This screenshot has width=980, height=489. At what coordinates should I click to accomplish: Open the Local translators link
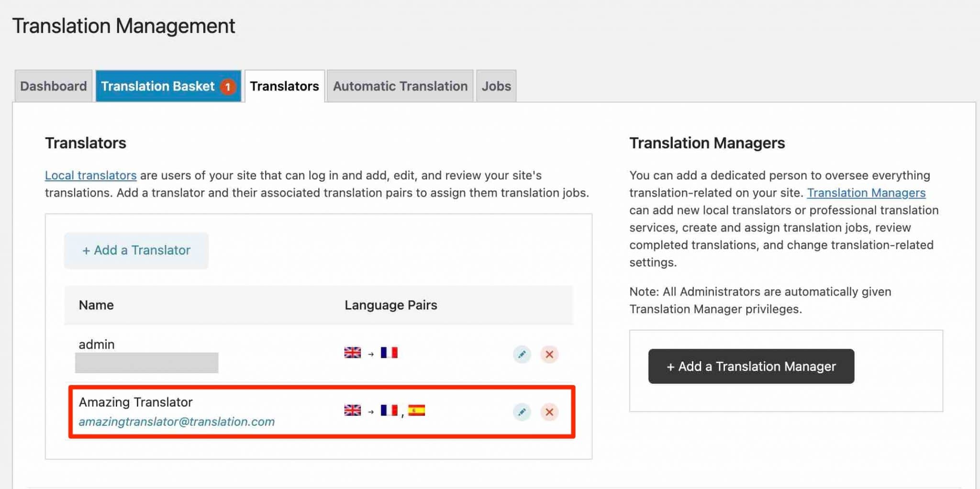pos(90,175)
